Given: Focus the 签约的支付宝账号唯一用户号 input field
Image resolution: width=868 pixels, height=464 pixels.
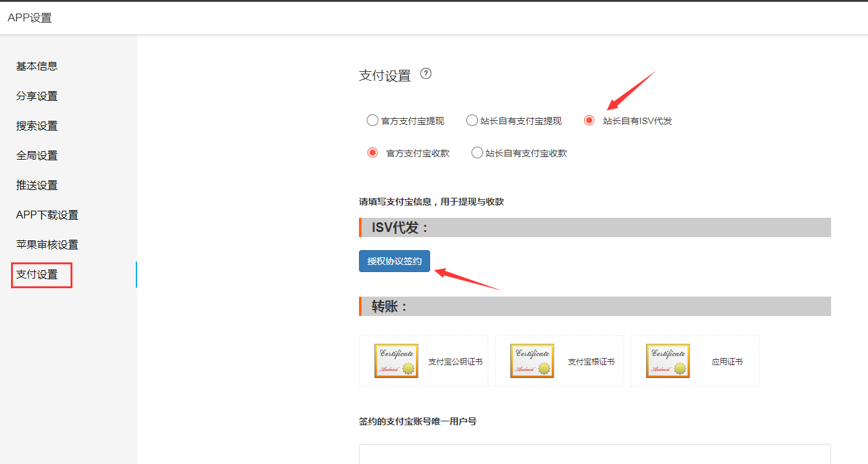Looking at the screenshot, I should click(595, 454).
